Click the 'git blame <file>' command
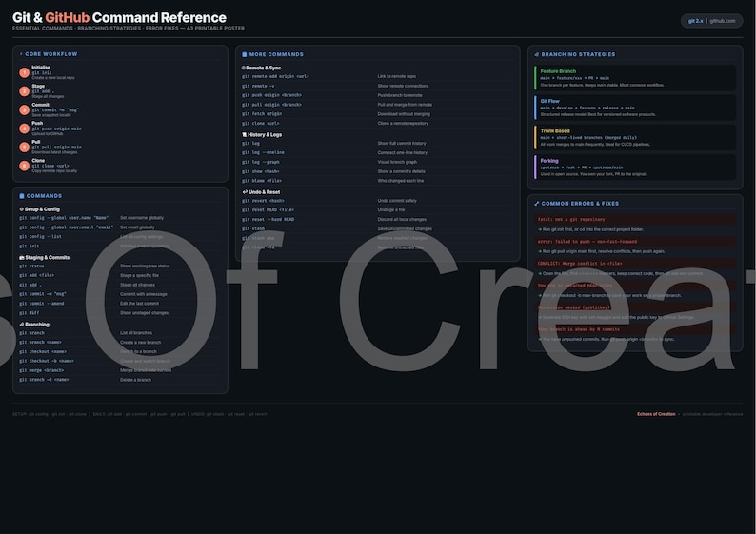The image size is (756, 534). (x=262, y=181)
